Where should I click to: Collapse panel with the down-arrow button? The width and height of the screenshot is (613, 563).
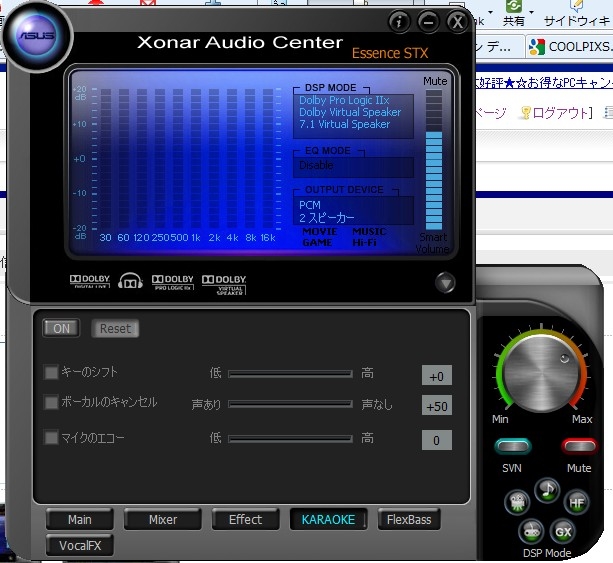445,282
